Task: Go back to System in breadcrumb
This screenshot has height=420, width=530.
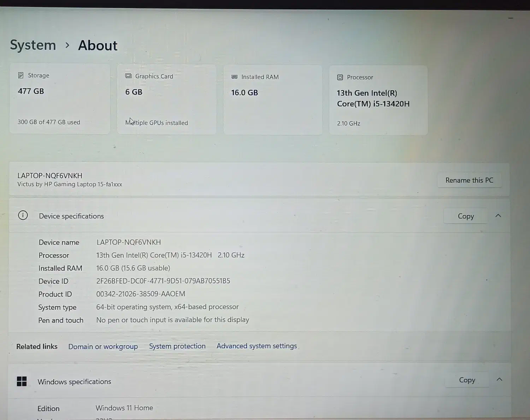Action: 33,45
